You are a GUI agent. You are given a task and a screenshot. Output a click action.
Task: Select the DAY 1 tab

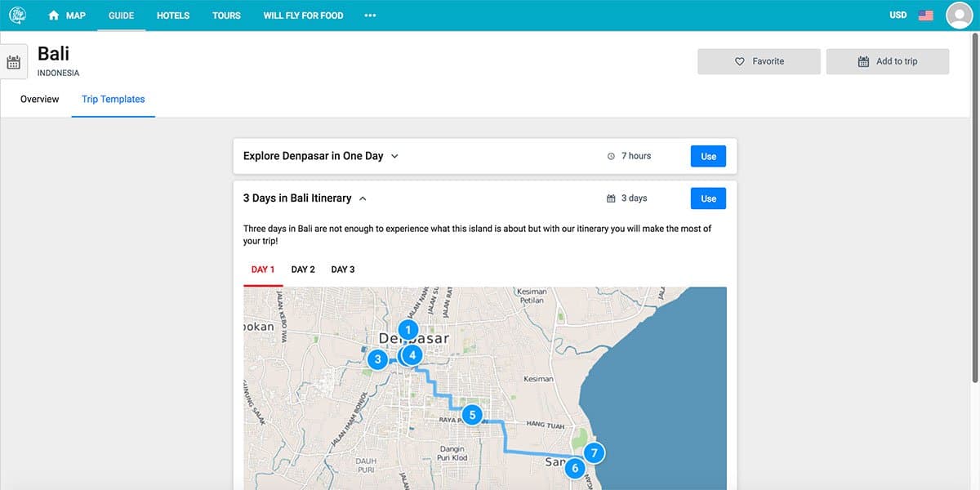tap(263, 269)
